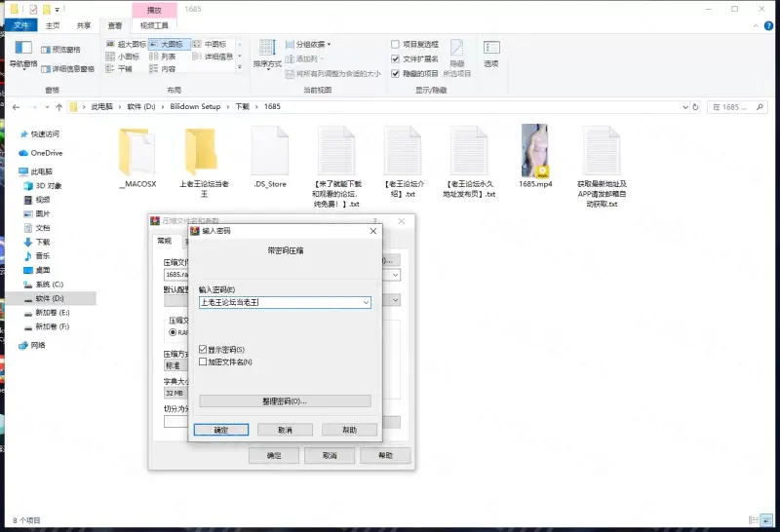Click the 排序方式 (sort by) icon
Viewport: 780px width, 532px height.
click(x=266, y=53)
